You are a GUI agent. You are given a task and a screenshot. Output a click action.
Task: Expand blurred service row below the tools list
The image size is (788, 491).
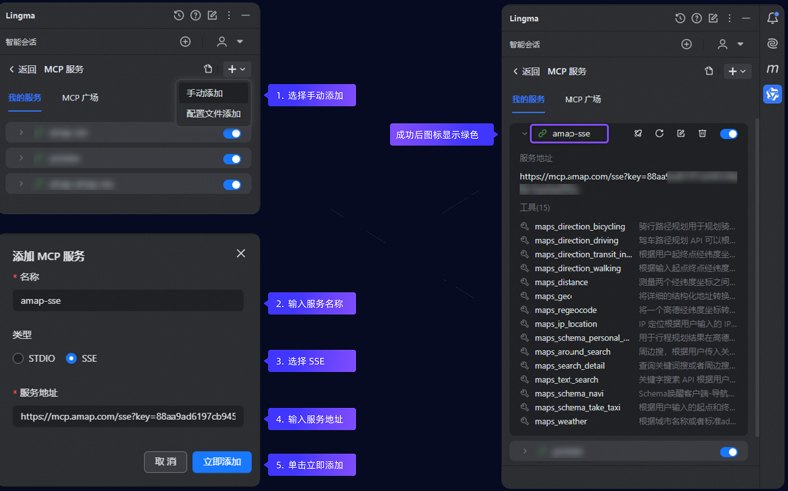[x=525, y=451]
